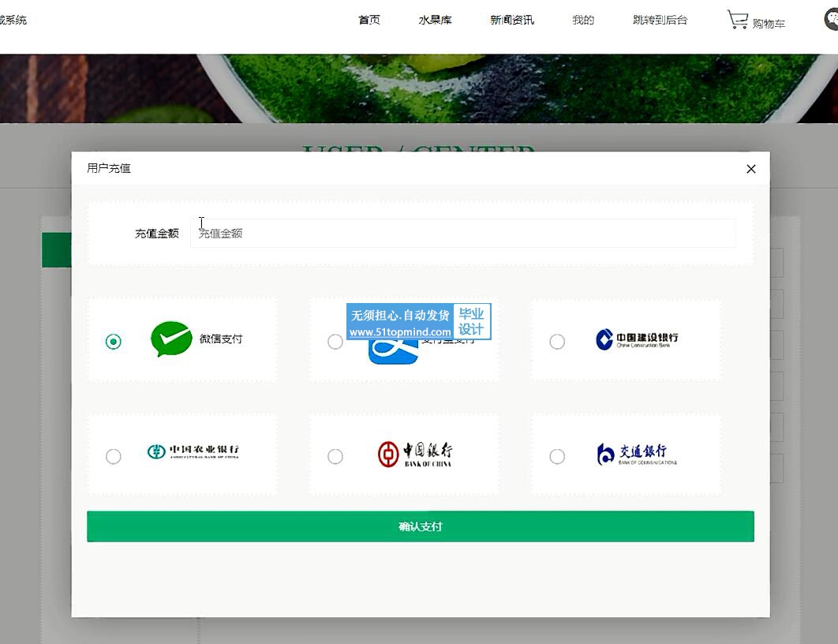The width and height of the screenshot is (838, 644).
Task: Open the 水果库 menu item
Action: coord(435,20)
